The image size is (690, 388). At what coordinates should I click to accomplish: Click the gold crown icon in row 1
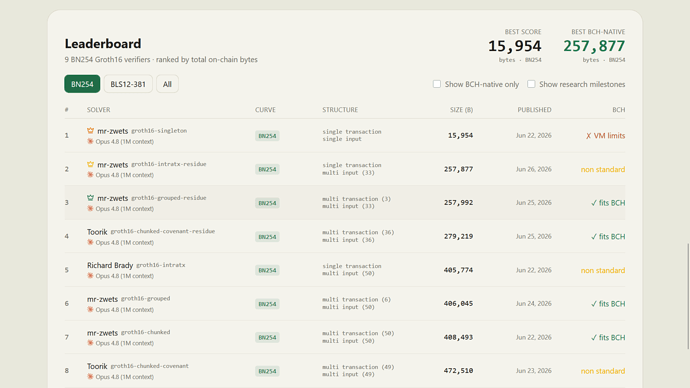tap(90, 131)
